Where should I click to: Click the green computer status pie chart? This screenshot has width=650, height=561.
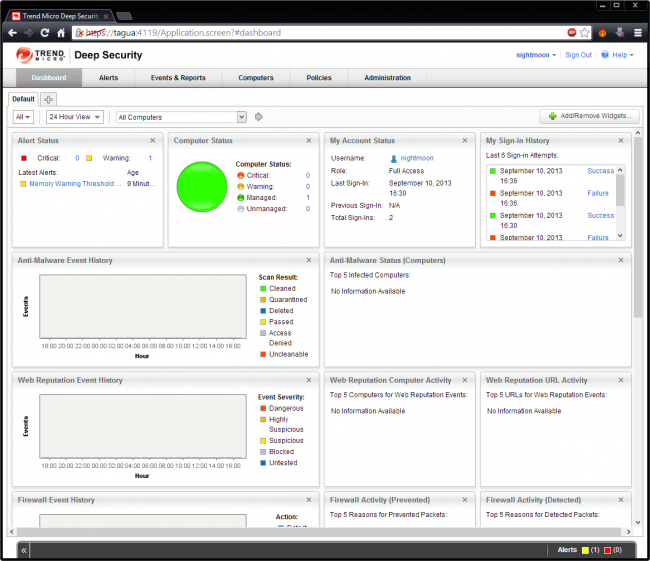coord(202,187)
